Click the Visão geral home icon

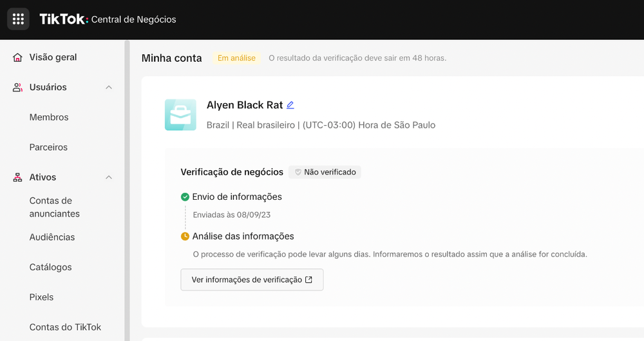point(17,57)
